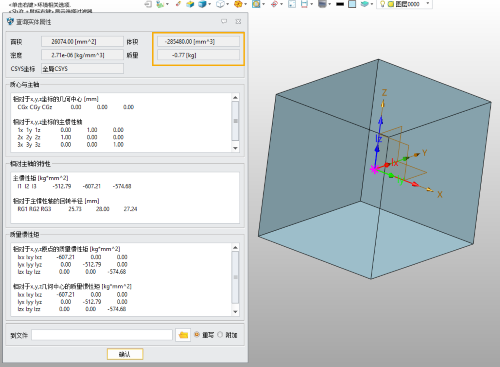Click up arrow of centroid list scrollbar
Screen dimensions: 500x367
click(x=235, y=98)
